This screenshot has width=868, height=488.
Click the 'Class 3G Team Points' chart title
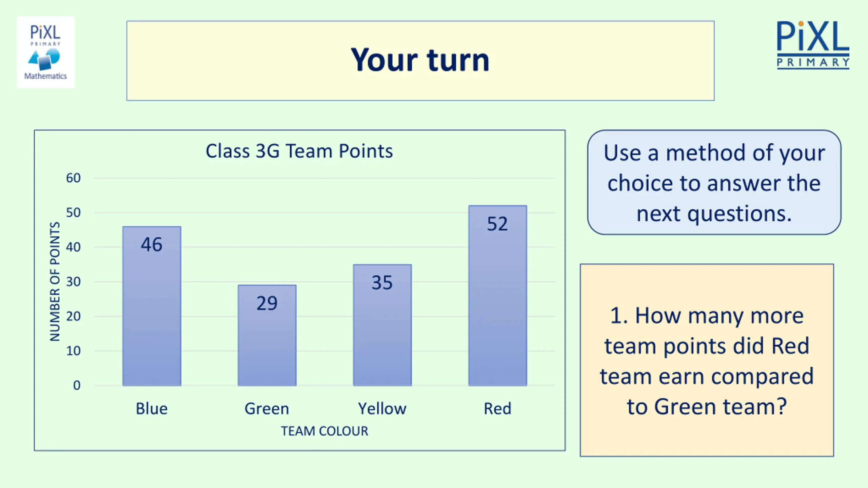pos(299,151)
